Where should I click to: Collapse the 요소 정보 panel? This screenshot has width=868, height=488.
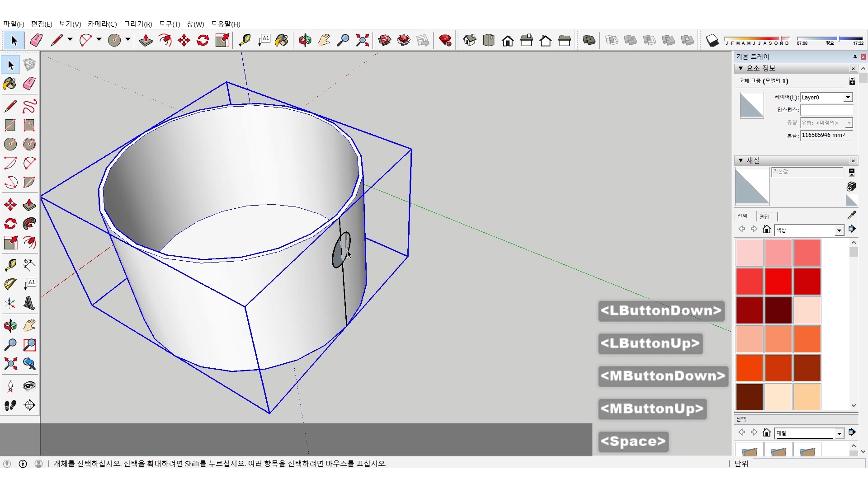741,68
